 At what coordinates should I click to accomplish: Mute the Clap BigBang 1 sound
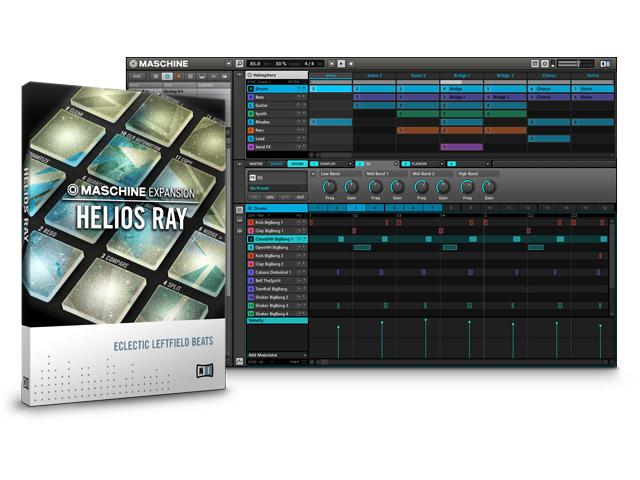[299, 231]
